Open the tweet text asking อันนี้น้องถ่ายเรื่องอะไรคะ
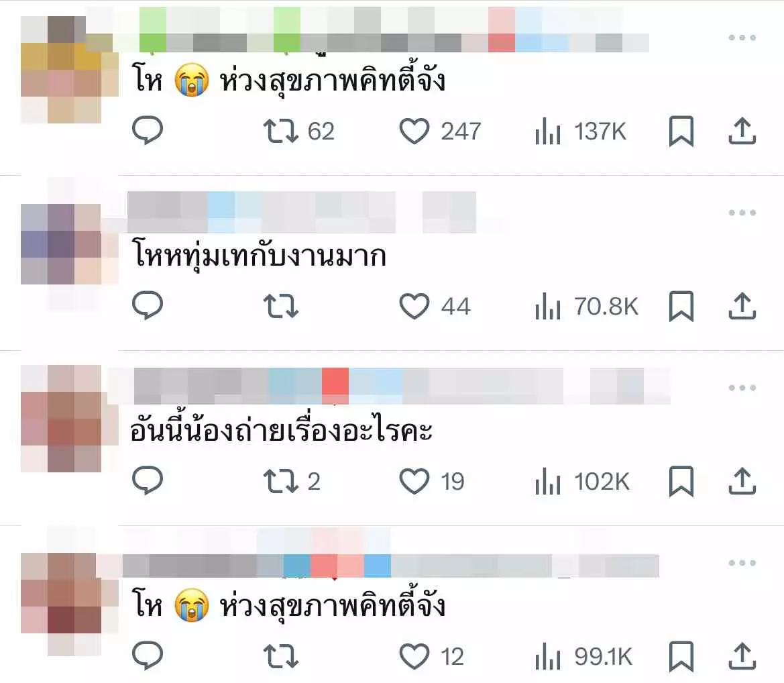This screenshot has height=683, width=784. (281, 431)
